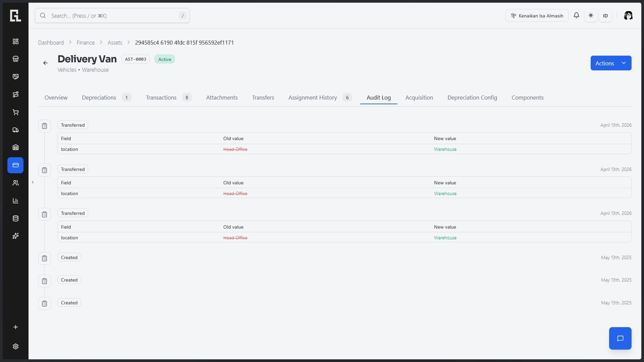Switch to the Transactions tab
The image size is (644, 362).
tap(168, 98)
